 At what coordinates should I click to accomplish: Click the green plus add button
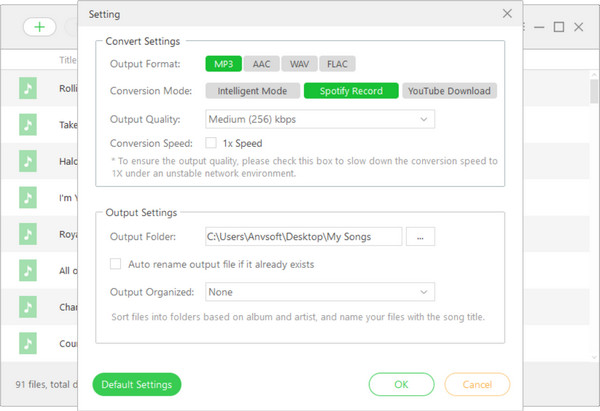(x=39, y=27)
